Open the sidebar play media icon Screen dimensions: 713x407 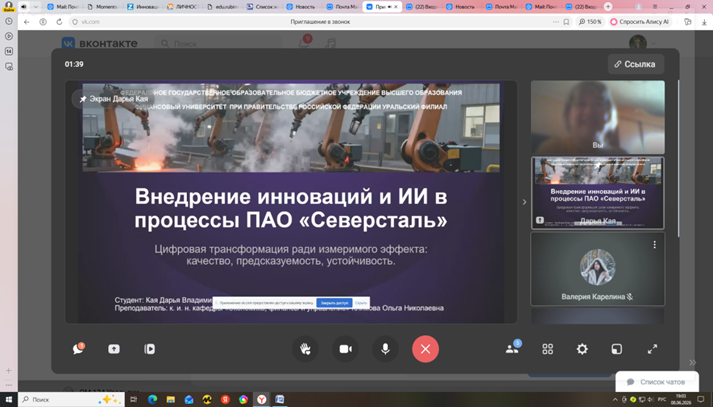[x=9, y=36]
